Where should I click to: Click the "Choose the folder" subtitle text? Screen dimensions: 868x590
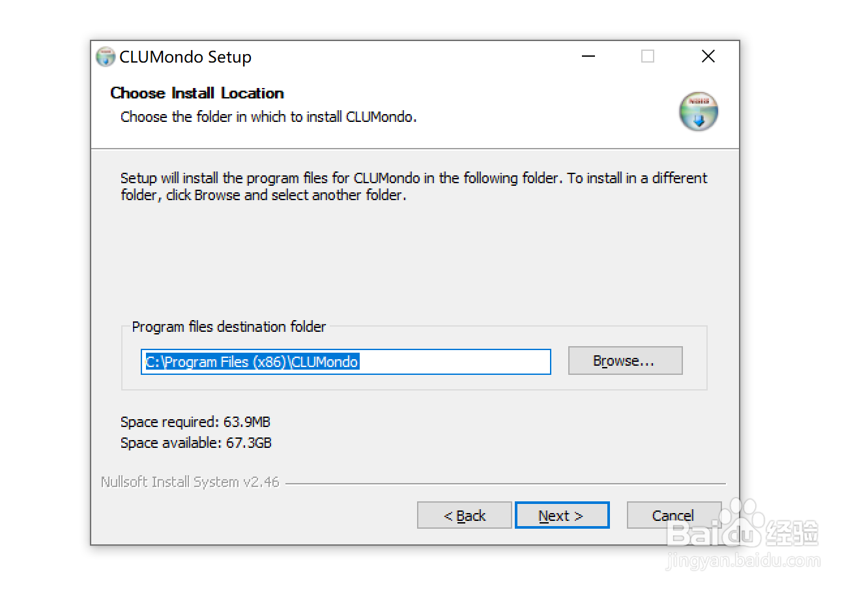coord(268,117)
